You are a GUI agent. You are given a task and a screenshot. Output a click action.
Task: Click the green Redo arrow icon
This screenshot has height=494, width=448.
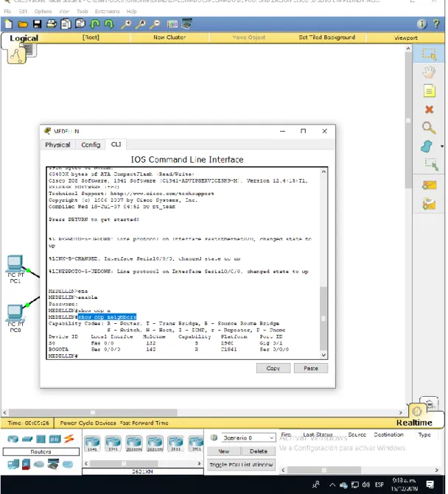(x=109, y=24)
